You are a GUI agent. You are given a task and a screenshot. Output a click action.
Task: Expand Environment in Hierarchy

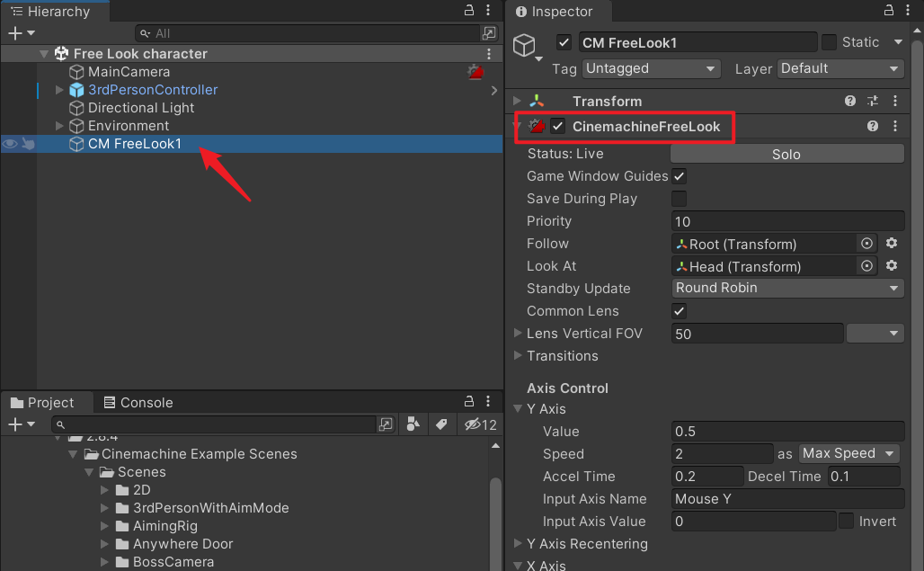coord(59,126)
